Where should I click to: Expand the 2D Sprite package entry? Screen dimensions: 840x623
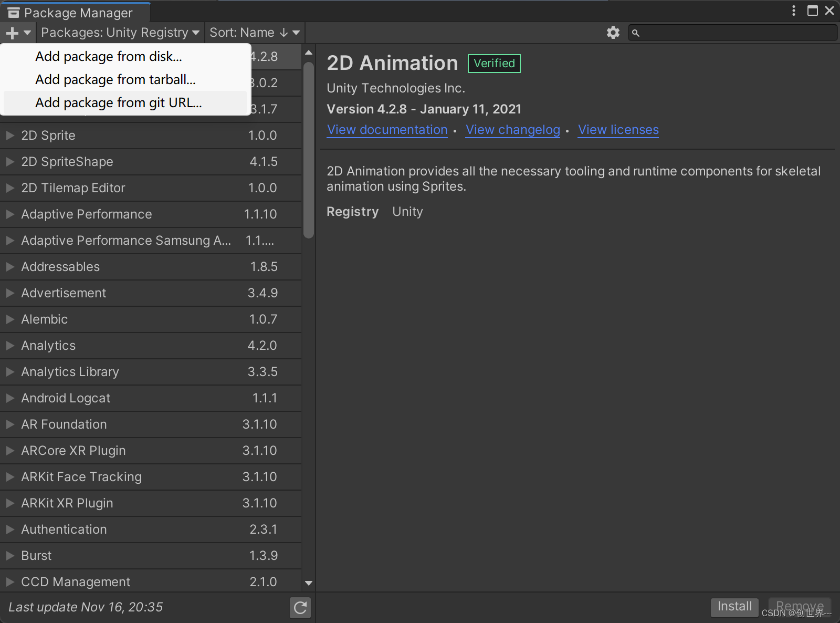point(9,135)
